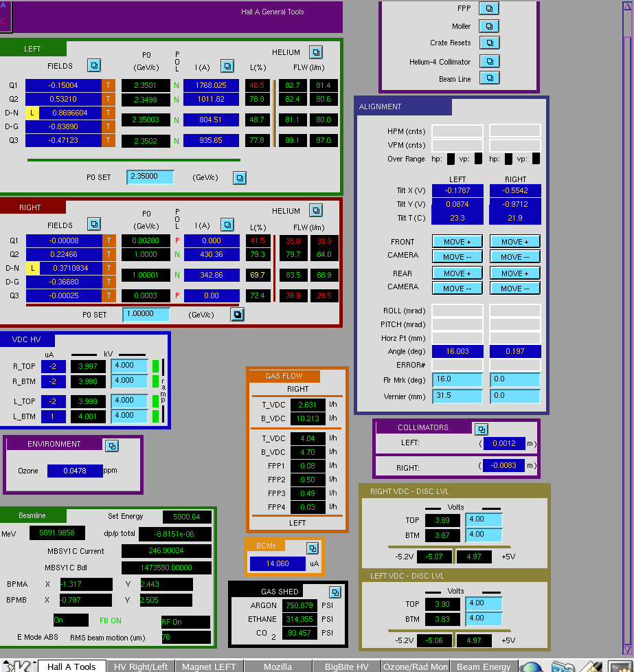
Task: Click LEFT front camera MOVE -- button
Action: pyautogui.click(x=457, y=257)
